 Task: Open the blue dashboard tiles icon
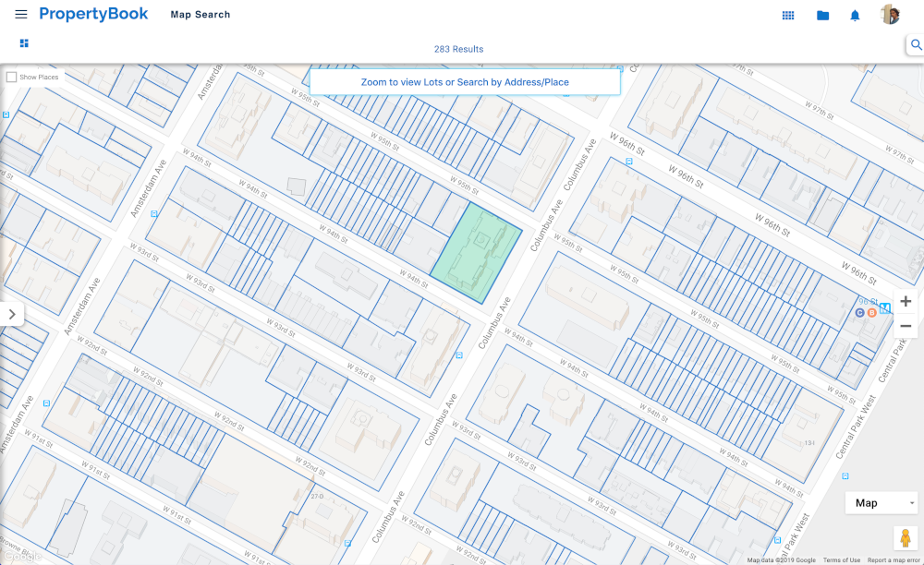tap(24, 43)
